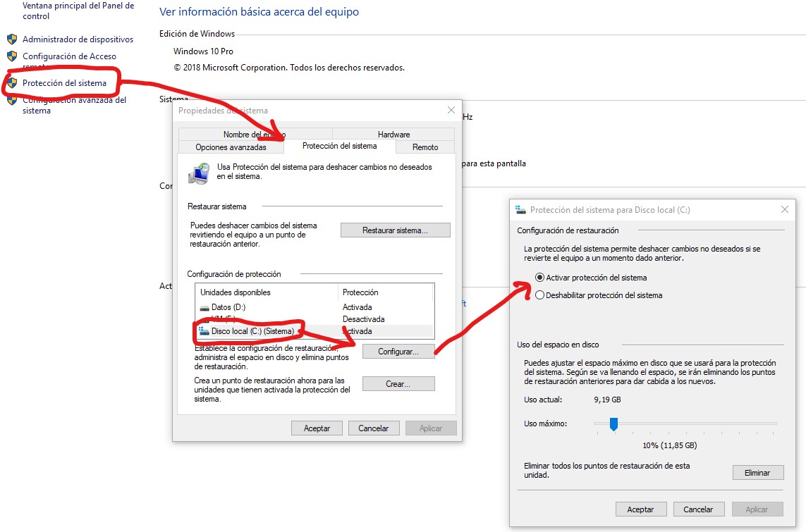Click 10% (11,85 GB) max usage value
Image resolution: width=806 pixels, height=532 pixels.
pos(669,445)
